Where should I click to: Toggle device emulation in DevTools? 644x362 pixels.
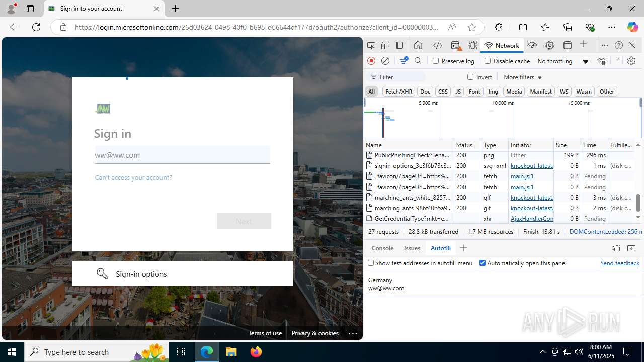point(385,45)
